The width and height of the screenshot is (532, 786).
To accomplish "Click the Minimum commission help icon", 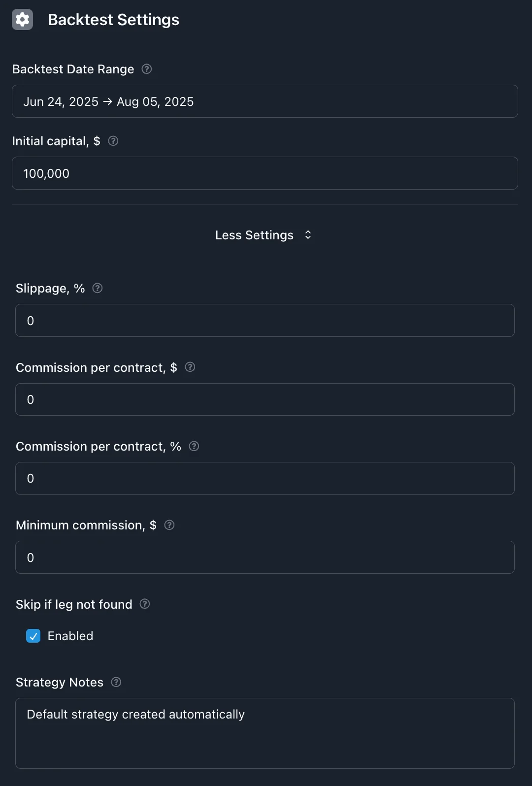I will (169, 525).
